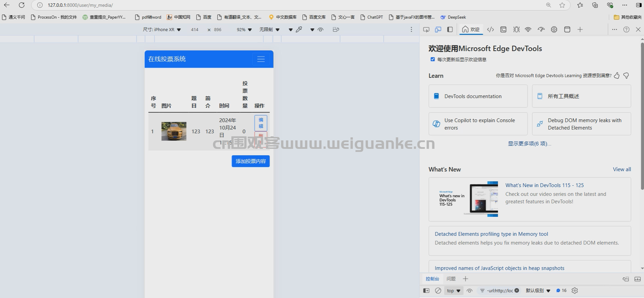Open device toolbar more options vertical dots
This screenshot has height=298, width=644.
click(411, 29)
